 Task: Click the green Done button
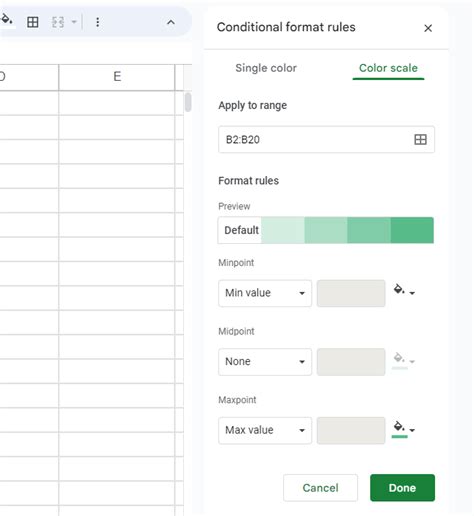tap(402, 488)
